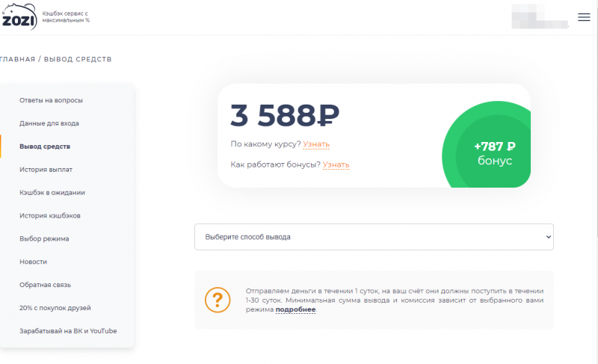
Task: Click 'Главная' breadcrumb link
Action: click(16, 59)
